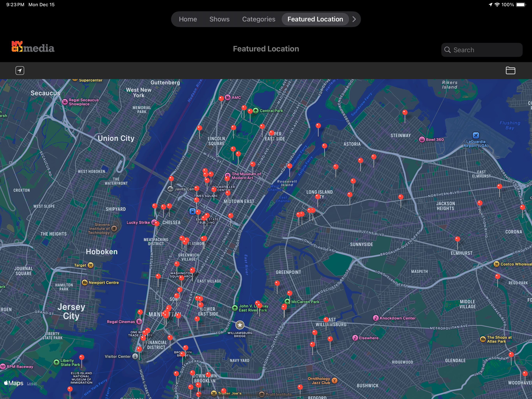
Task: Tap the STEINWAY neighborhood label
Action: pyautogui.click(x=400, y=135)
